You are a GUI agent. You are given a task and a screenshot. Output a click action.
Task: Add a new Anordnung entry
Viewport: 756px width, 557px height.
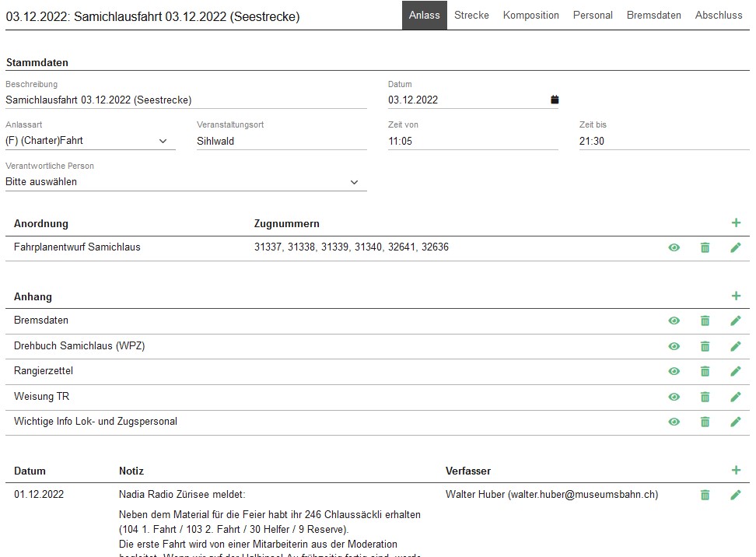point(736,223)
